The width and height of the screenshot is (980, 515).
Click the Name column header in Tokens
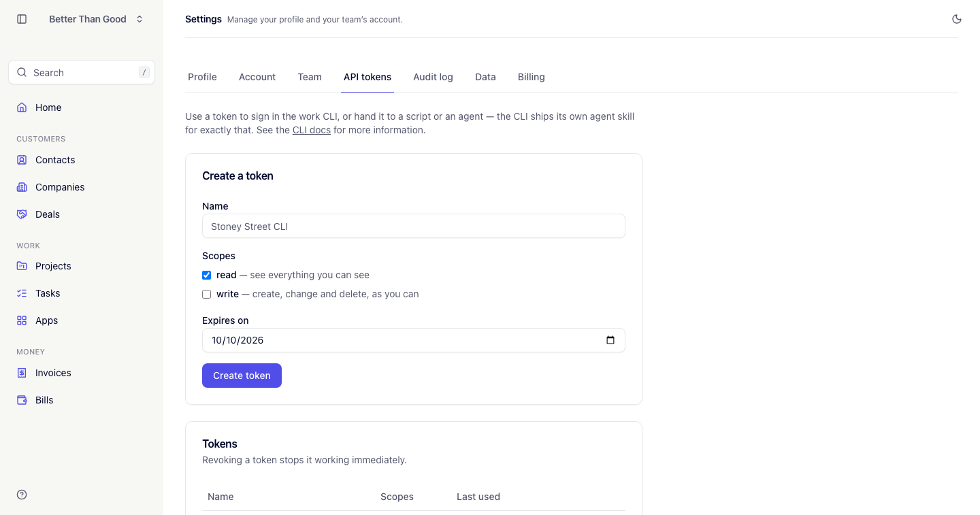(220, 497)
